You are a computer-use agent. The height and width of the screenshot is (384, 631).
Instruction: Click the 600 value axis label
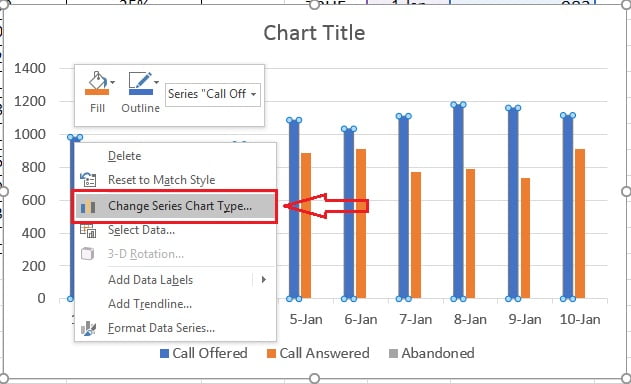(x=34, y=200)
